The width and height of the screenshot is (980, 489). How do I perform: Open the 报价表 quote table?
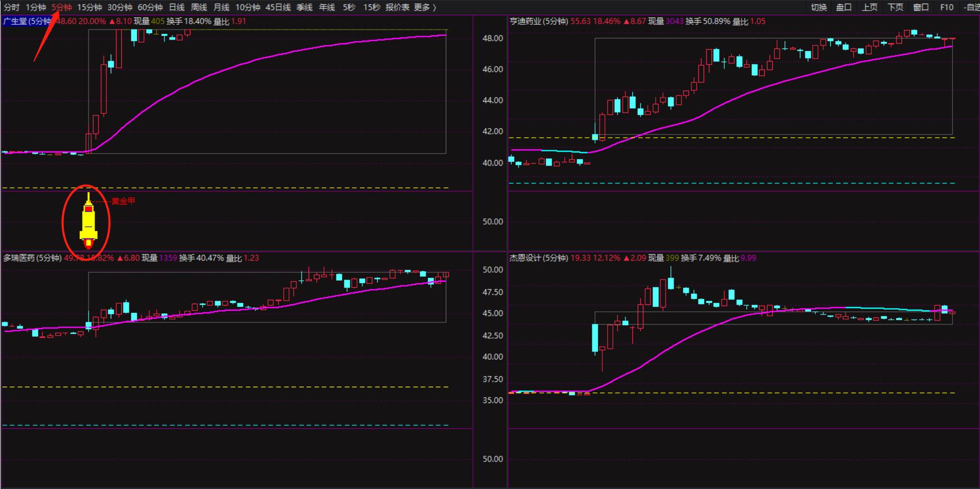tap(398, 7)
